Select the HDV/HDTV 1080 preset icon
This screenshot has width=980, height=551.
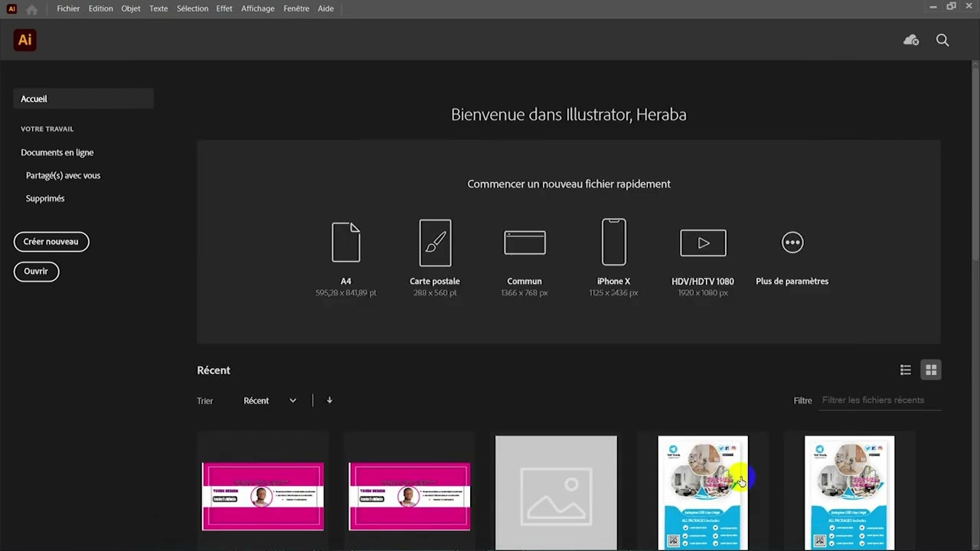click(703, 243)
